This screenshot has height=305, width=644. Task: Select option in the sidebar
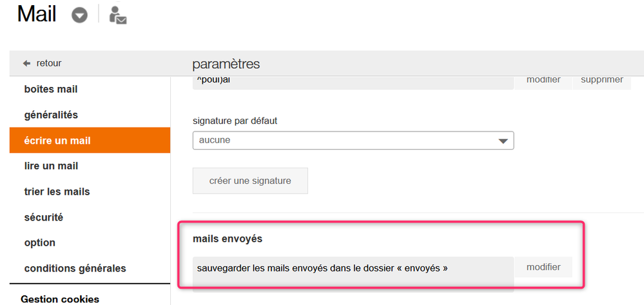[40, 242]
